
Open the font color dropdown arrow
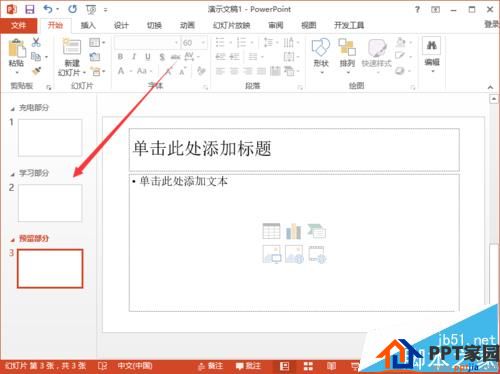pos(131,71)
